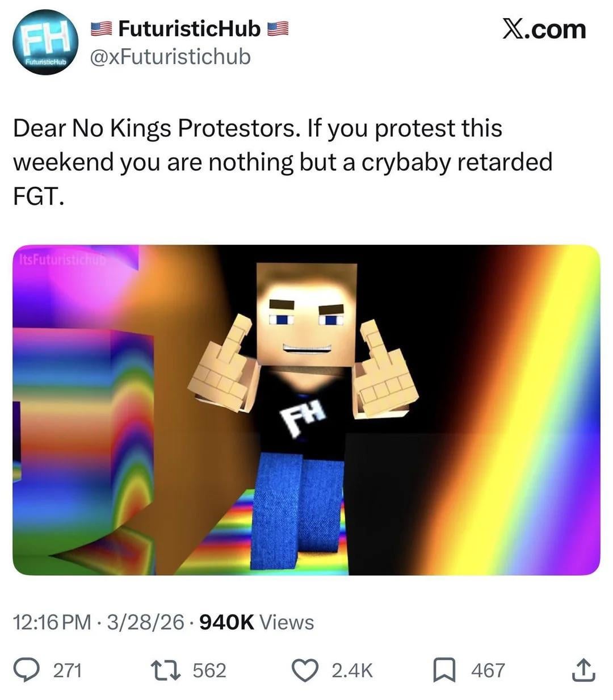Open the FuturisticHub profile avatar

(46, 44)
